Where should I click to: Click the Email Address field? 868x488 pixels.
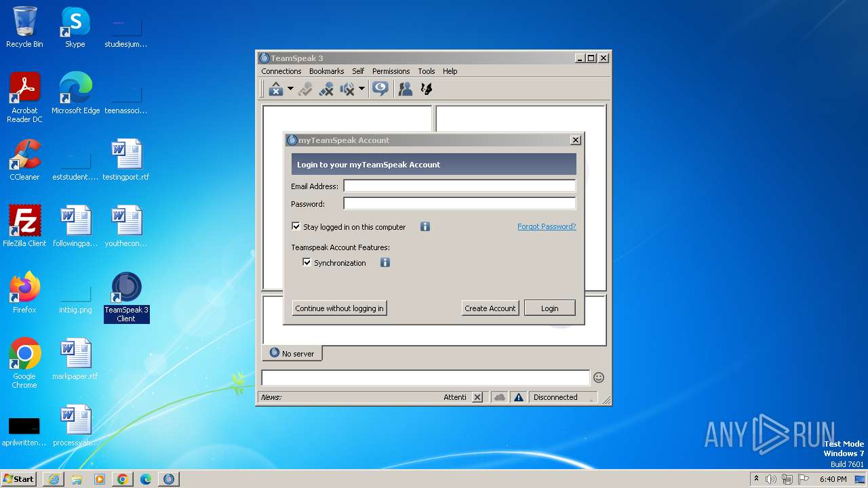pos(459,186)
